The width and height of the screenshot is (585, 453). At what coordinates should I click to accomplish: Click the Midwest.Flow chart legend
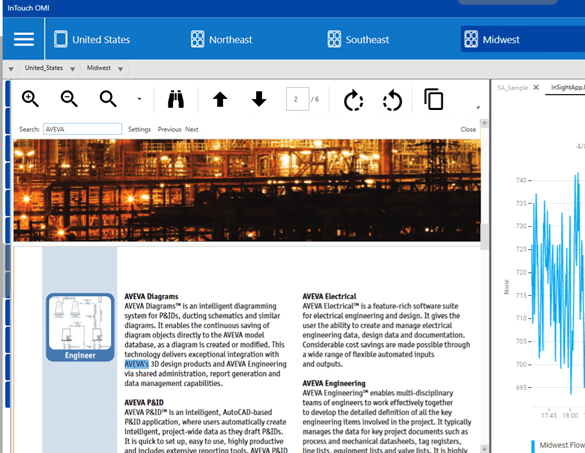(558, 445)
